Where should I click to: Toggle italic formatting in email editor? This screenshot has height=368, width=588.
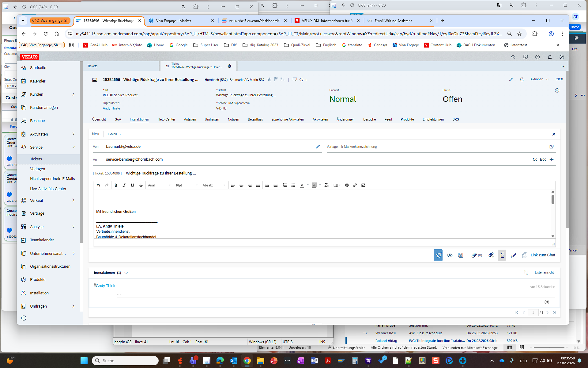click(x=124, y=185)
